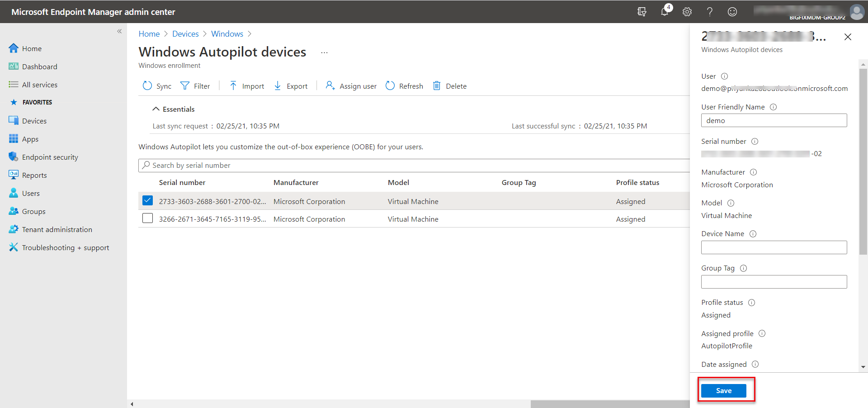
Task: Click the Filter toolbar button
Action: tap(195, 86)
